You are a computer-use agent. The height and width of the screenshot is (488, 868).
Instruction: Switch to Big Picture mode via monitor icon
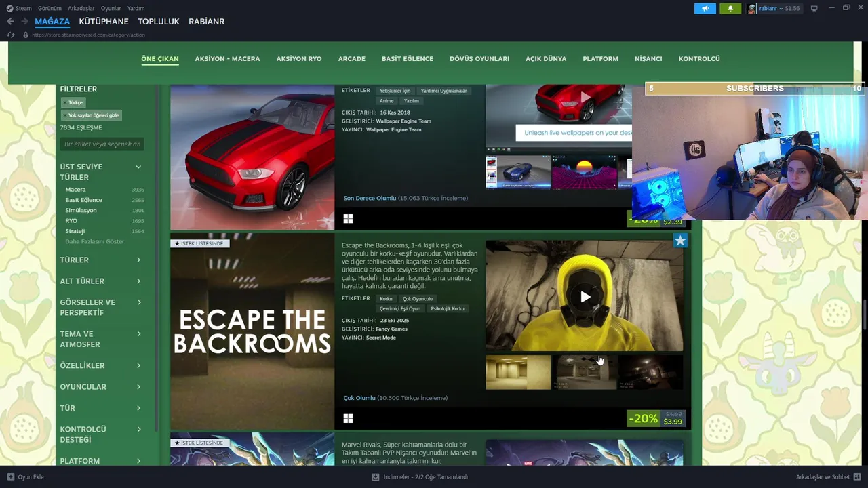(814, 8)
